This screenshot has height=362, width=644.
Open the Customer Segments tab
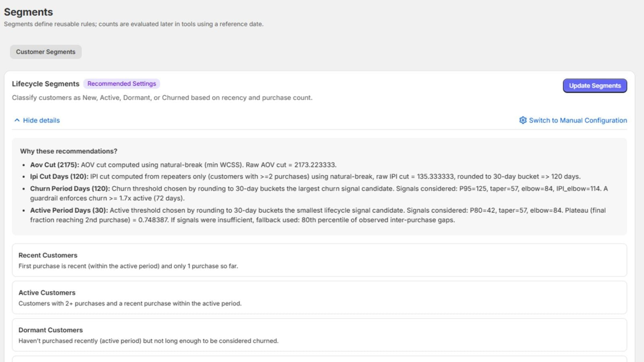(x=45, y=52)
